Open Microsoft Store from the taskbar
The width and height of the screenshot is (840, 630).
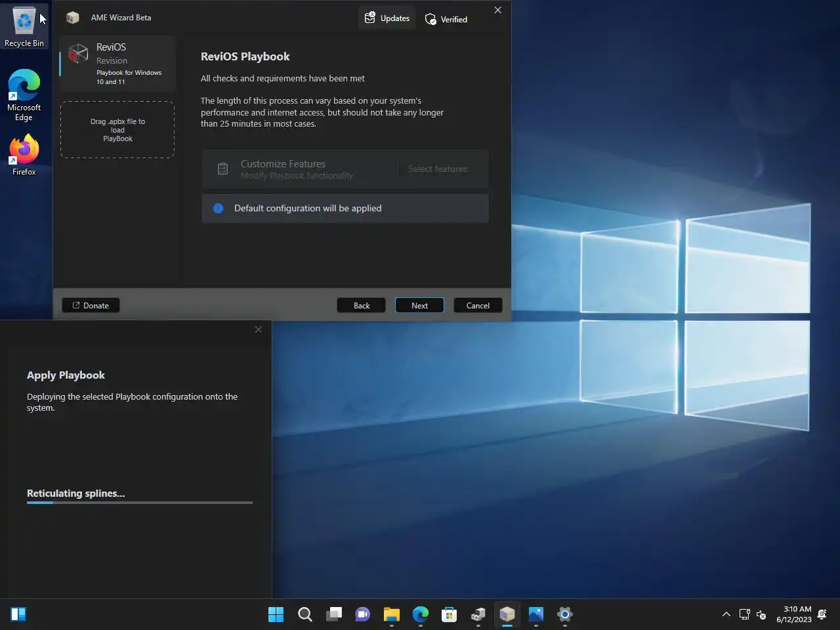450,614
